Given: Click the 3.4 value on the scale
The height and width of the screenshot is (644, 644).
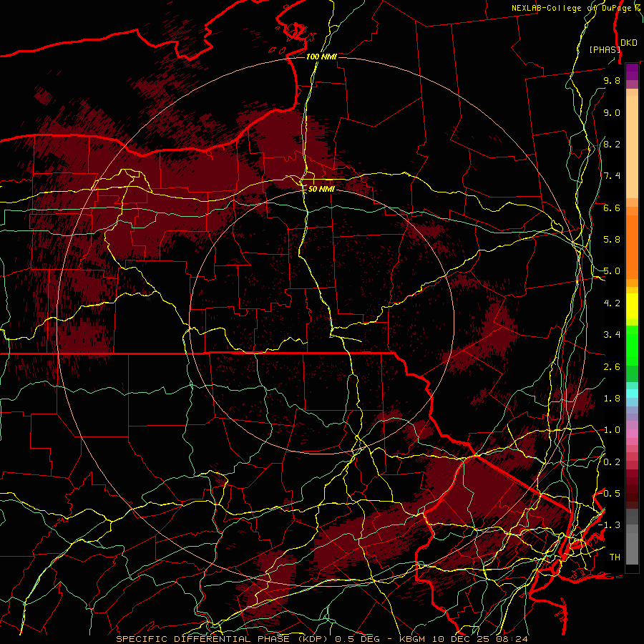Looking at the screenshot, I should [x=612, y=335].
